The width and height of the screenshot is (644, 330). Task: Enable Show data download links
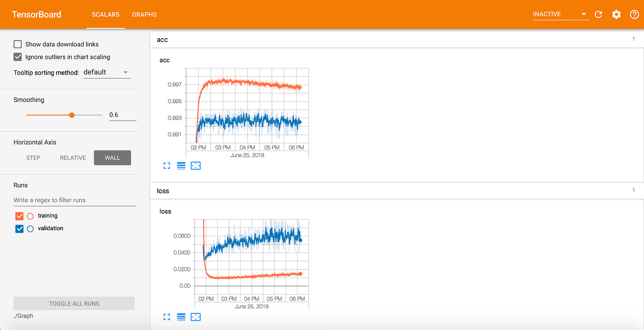(17, 44)
